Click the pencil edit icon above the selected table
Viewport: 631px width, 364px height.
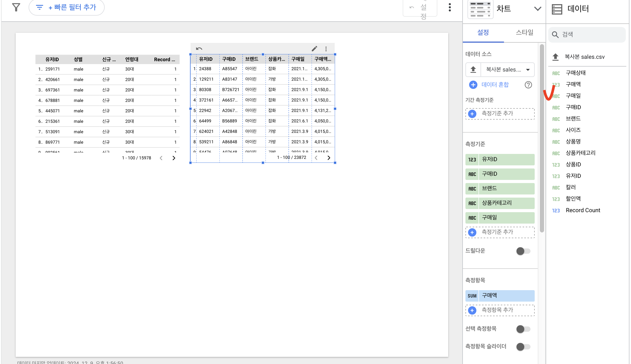coord(314,49)
